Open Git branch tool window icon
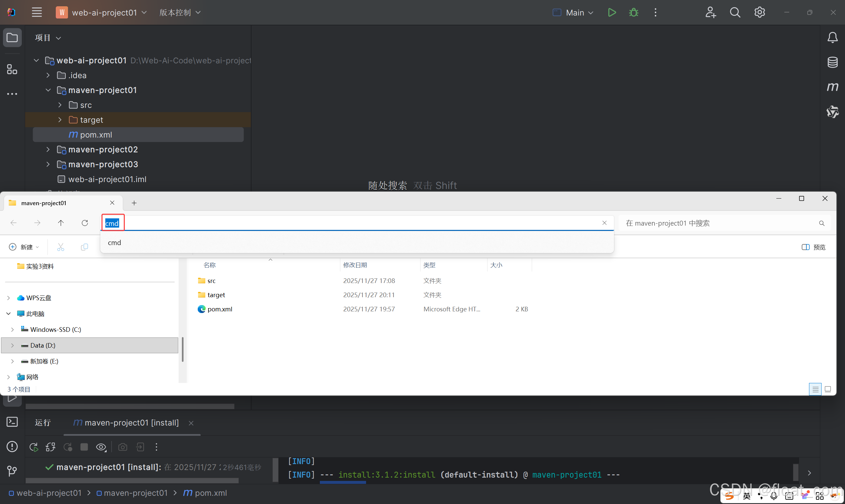Screen dimensions: 845x504 [12, 471]
